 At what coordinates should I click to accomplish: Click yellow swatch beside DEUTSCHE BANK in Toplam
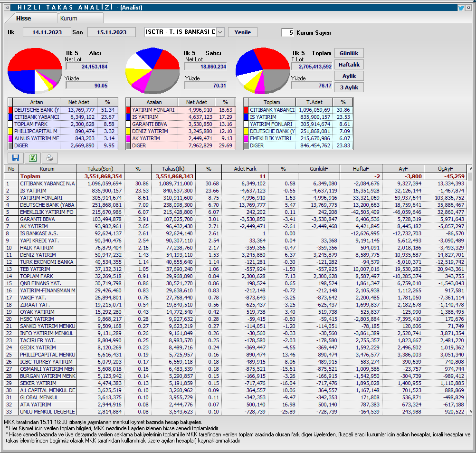[246, 131]
